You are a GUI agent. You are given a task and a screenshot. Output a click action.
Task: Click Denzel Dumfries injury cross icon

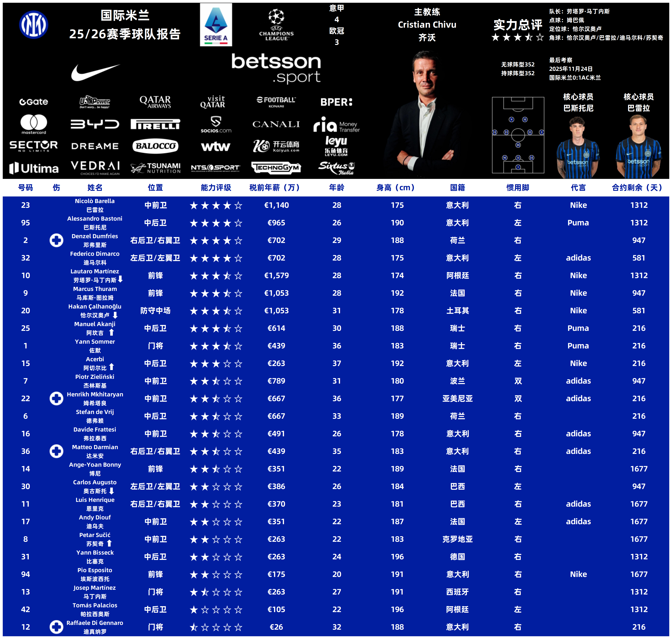click(56, 240)
